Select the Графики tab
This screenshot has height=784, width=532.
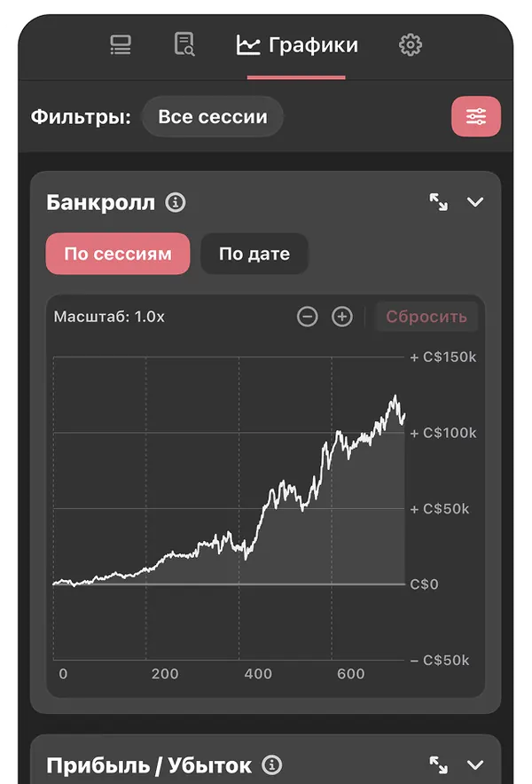[x=297, y=45]
